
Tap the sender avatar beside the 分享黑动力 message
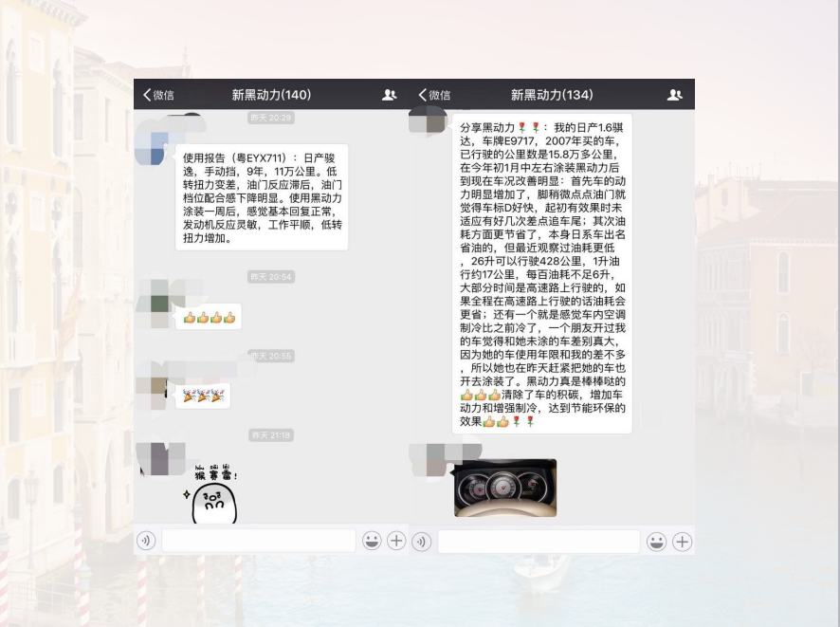[x=429, y=121]
